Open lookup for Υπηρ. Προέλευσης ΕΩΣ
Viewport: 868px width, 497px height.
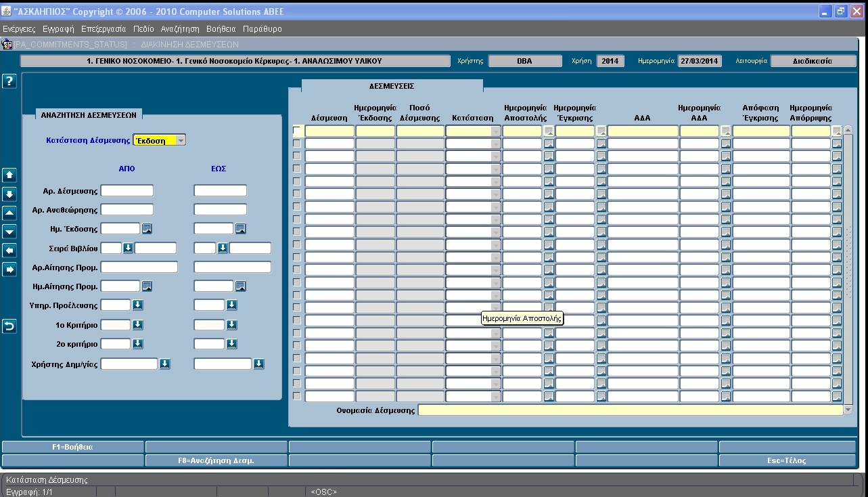coord(231,305)
